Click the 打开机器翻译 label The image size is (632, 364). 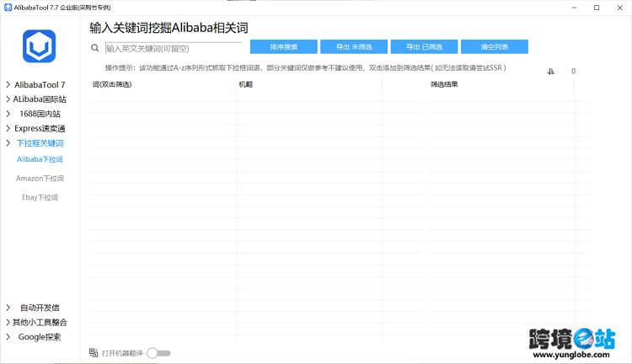122,353
